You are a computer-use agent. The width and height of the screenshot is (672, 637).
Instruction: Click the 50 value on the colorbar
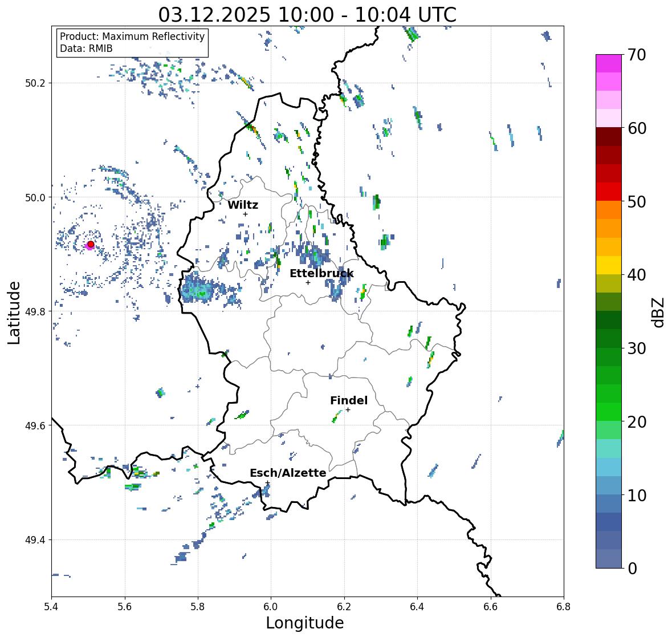[x=637, y=201]
